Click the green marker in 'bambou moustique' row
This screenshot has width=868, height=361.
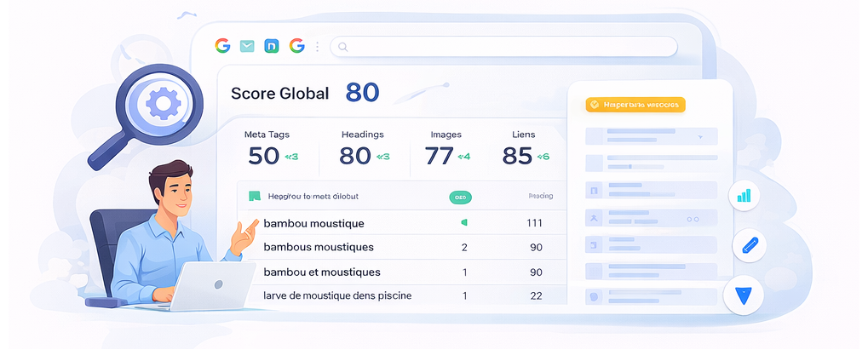(464, 222)
